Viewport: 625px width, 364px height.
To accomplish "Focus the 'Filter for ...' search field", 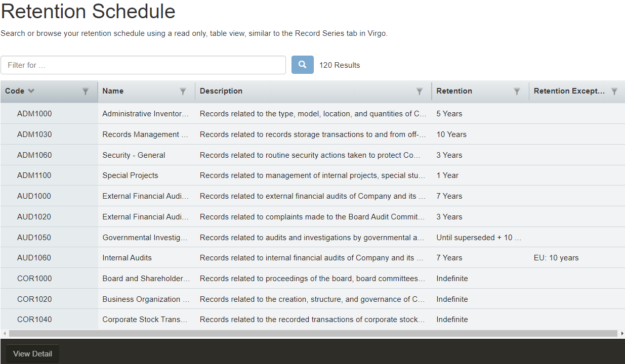I will click(x=143, y=65).
